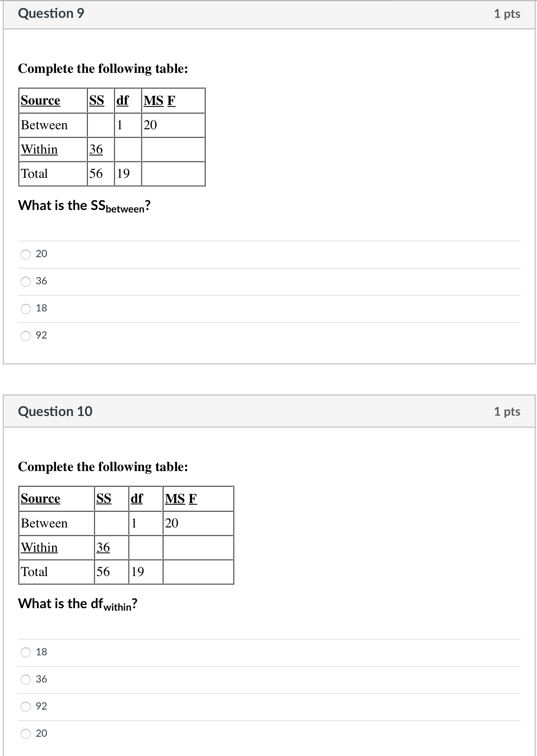537x756 pixels.
Task: Click the empty SS cell for Between row
Action: (100, 125)
